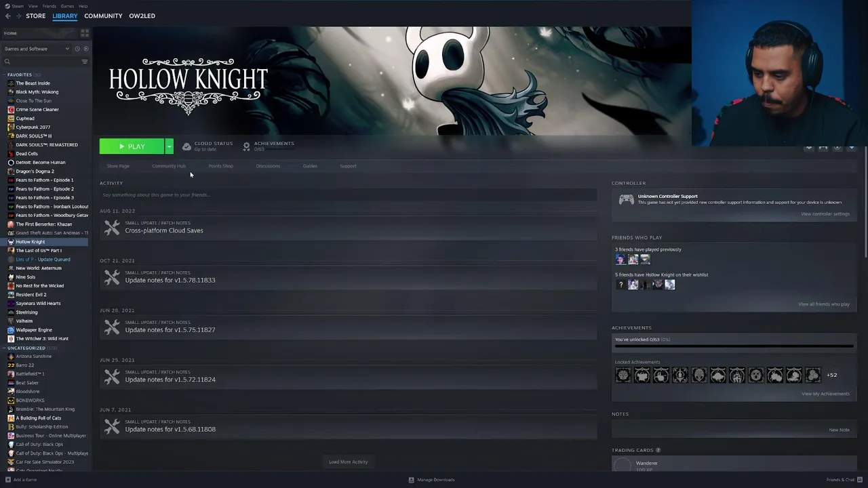Click Load More Activity
Screen dimensions: 868x488
click(x=348, y=462)
